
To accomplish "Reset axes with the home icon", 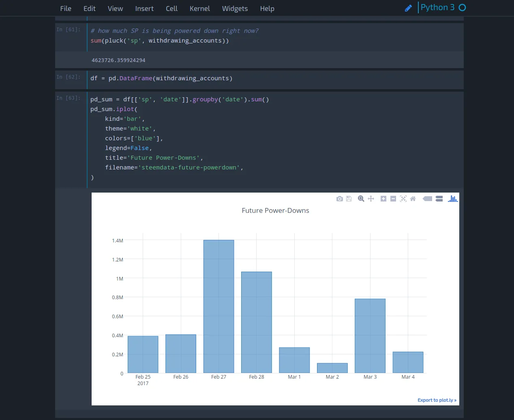I will (x=413, y=199).
